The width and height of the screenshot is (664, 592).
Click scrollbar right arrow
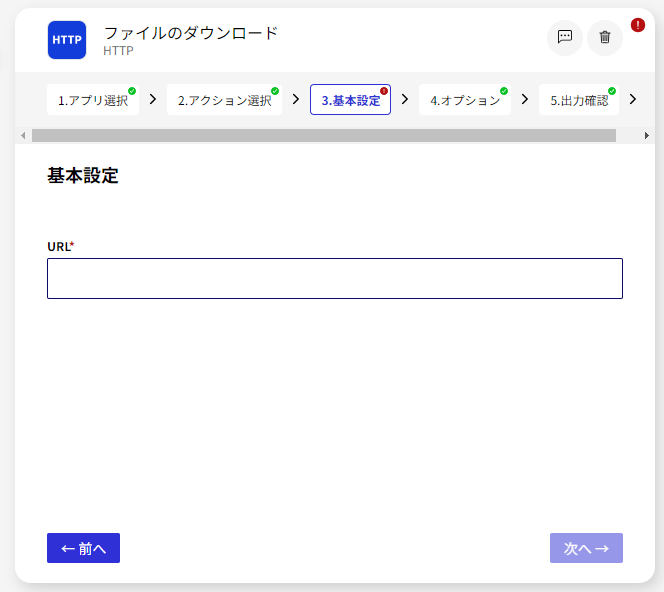[647, 136]
